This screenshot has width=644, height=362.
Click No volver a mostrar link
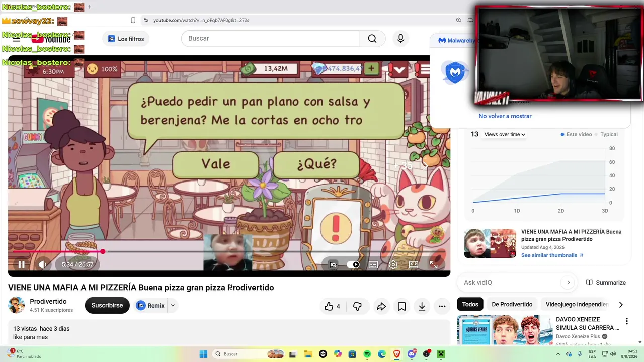tap(505, 116)
